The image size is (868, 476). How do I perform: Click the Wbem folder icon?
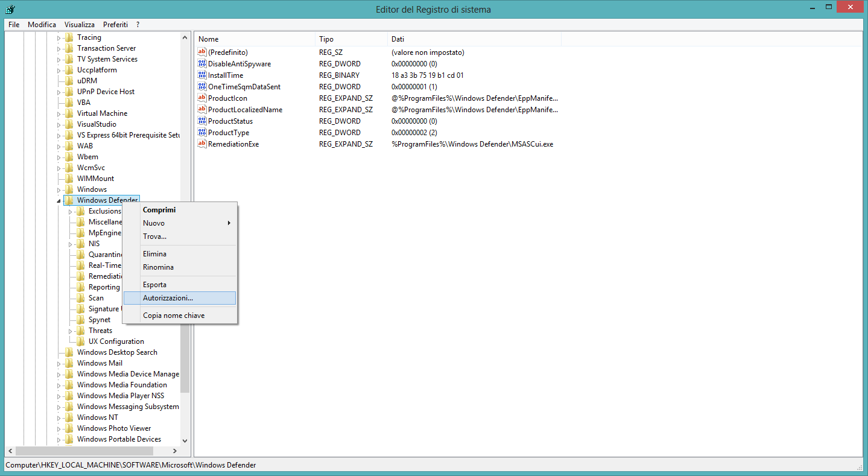tap(69, 157)
